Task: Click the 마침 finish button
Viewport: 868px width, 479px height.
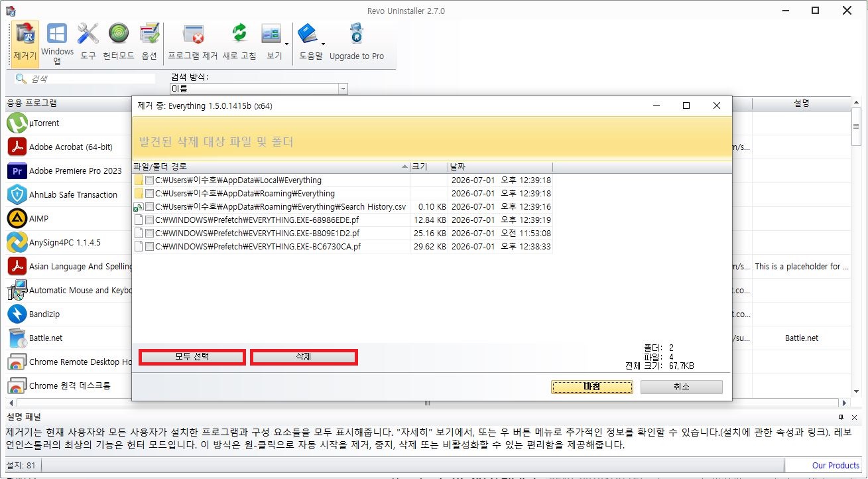Action: pyautogui.click(x=591, y=387)
